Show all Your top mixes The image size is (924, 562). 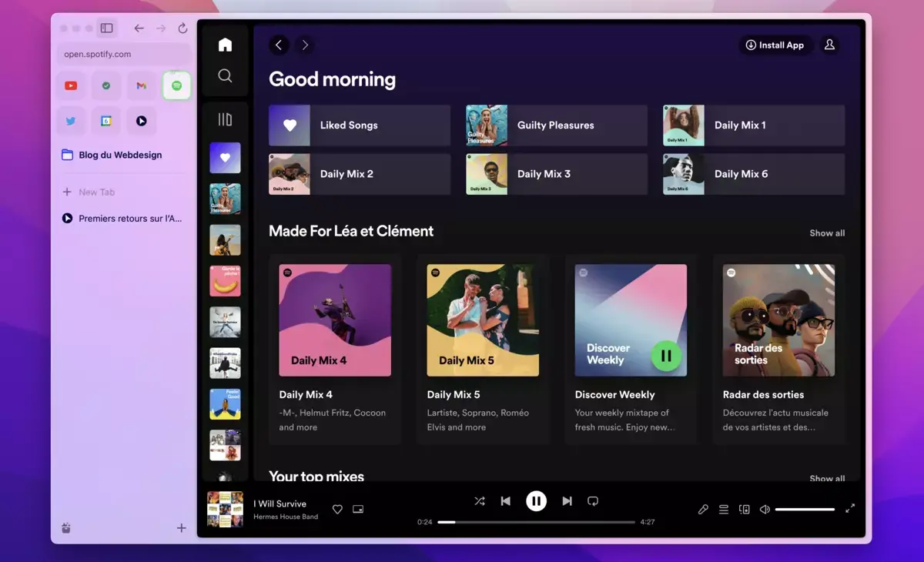pyautogui.click(x=827, y=478)
